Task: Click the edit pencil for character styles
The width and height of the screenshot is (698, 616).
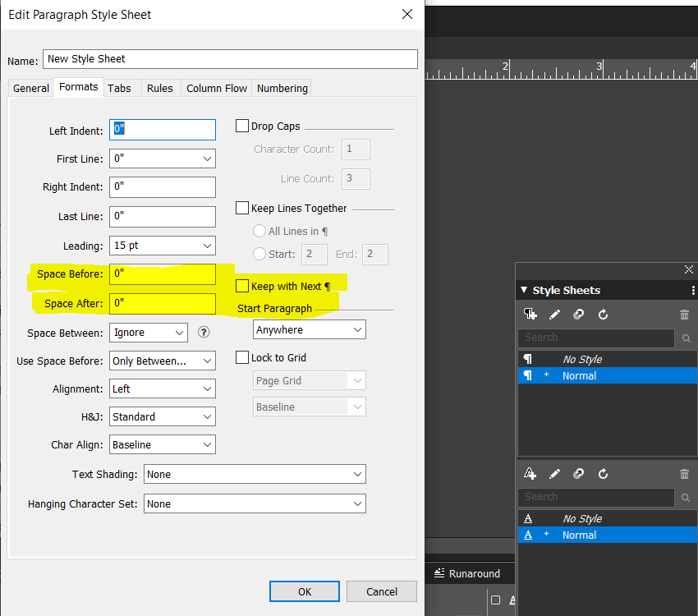Action: [554, 474]
